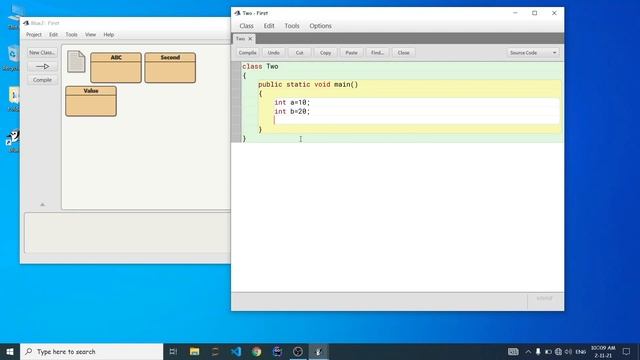Click the active BlueJ taskbar icon
This screenshot has width=640, height=360.
click(x=319, y=351)
